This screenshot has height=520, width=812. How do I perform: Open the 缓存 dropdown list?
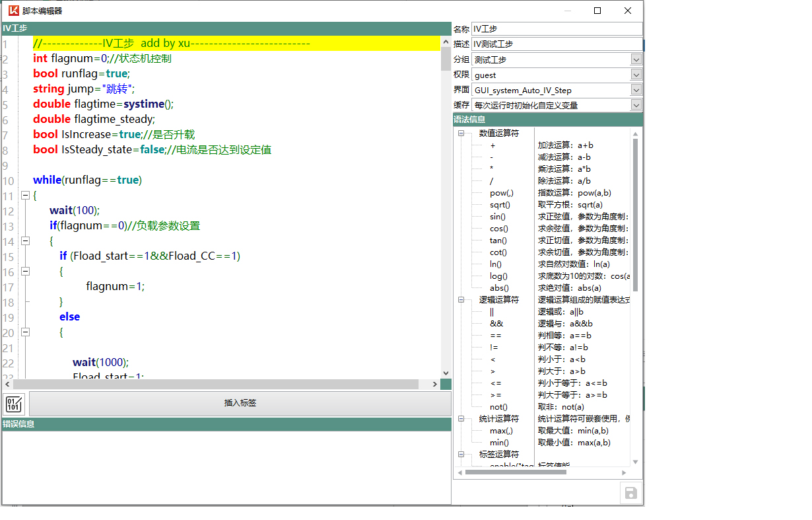click(636, 105)
